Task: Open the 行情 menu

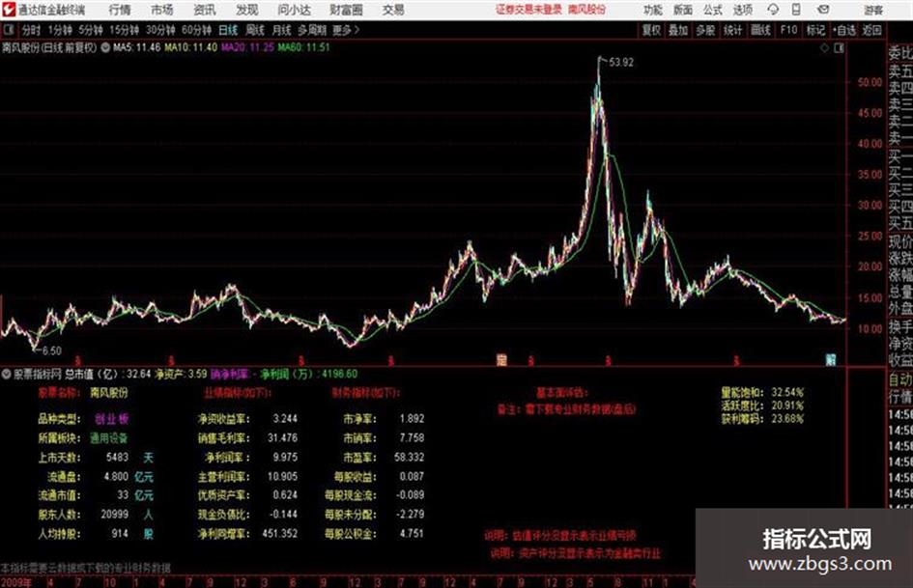Action: pyautogui.click(x=120, y=10)
